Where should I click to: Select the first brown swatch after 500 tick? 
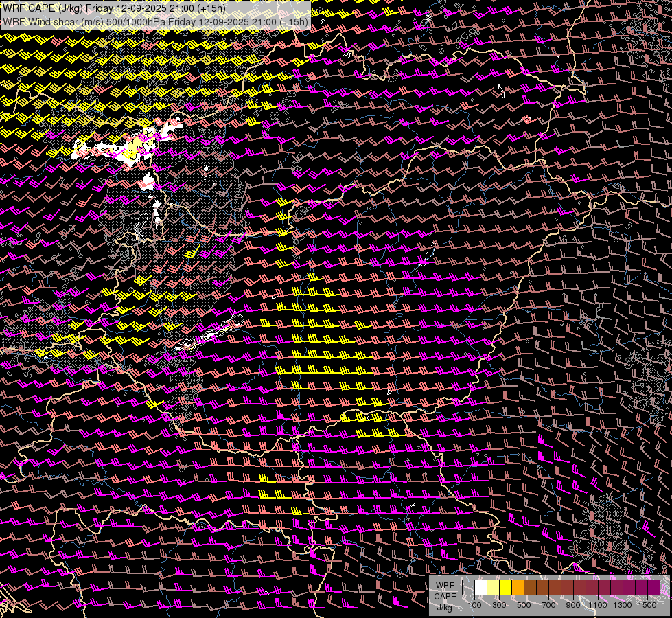(x=531, y=588)
